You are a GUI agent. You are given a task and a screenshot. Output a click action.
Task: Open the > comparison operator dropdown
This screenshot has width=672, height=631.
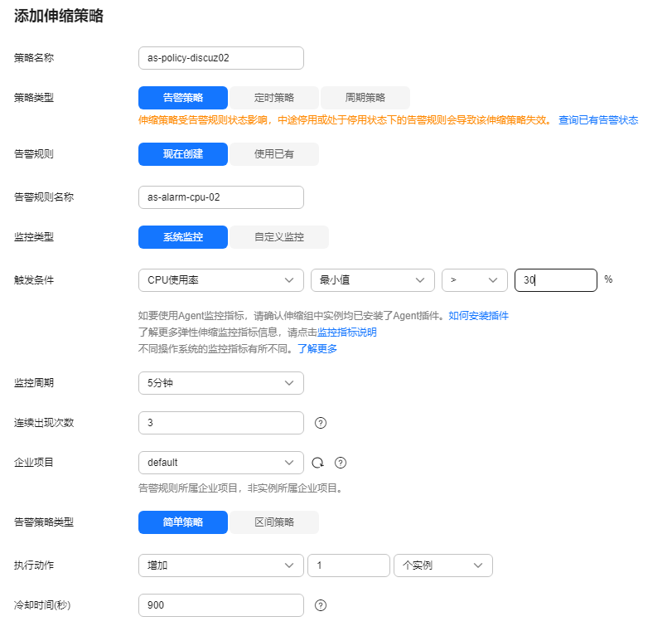pos(475,280)
